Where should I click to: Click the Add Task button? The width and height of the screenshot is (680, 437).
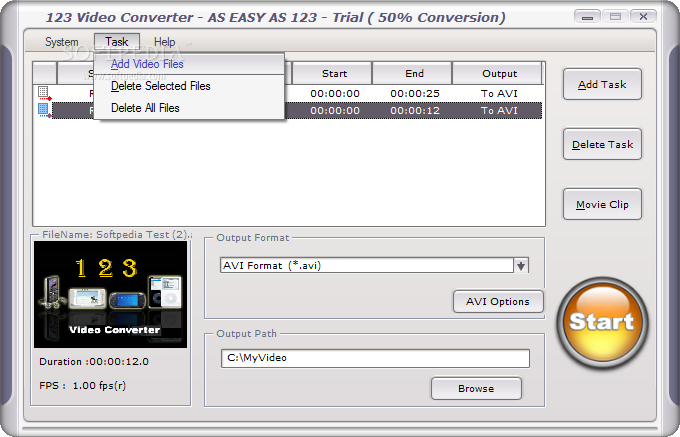(x=602, y=84)
